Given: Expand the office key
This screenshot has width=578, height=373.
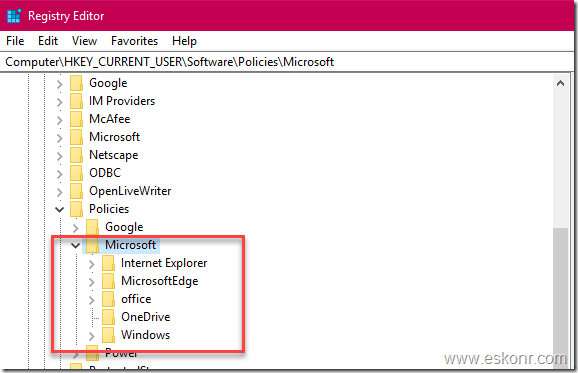Looking at the screenshot, I should (91, 300).
